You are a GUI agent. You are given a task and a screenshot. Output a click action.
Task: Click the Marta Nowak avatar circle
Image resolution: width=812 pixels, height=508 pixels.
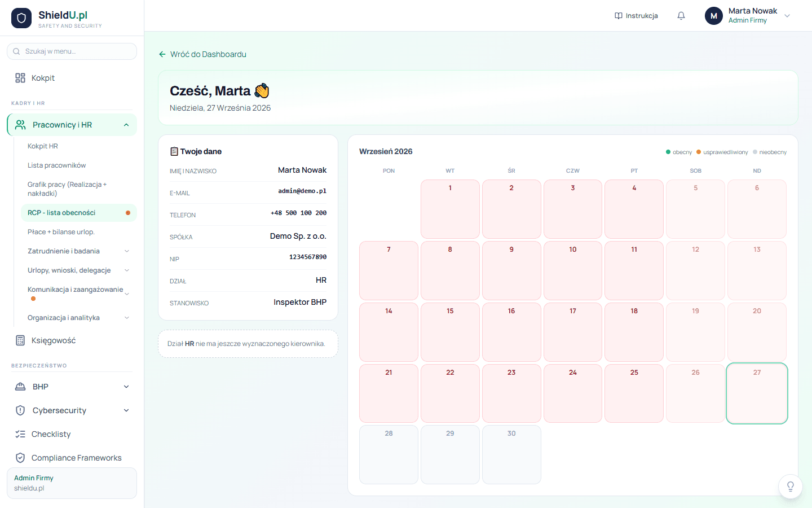(x=714, y=16)
